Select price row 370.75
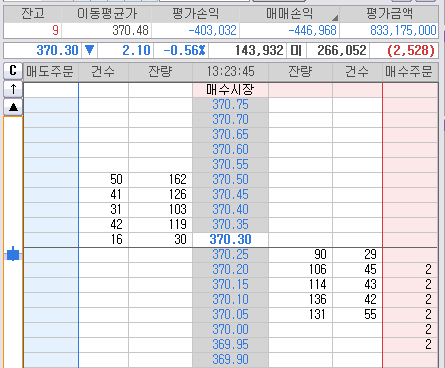This screenshot has width=445, height=368. (x=230, y=105)
